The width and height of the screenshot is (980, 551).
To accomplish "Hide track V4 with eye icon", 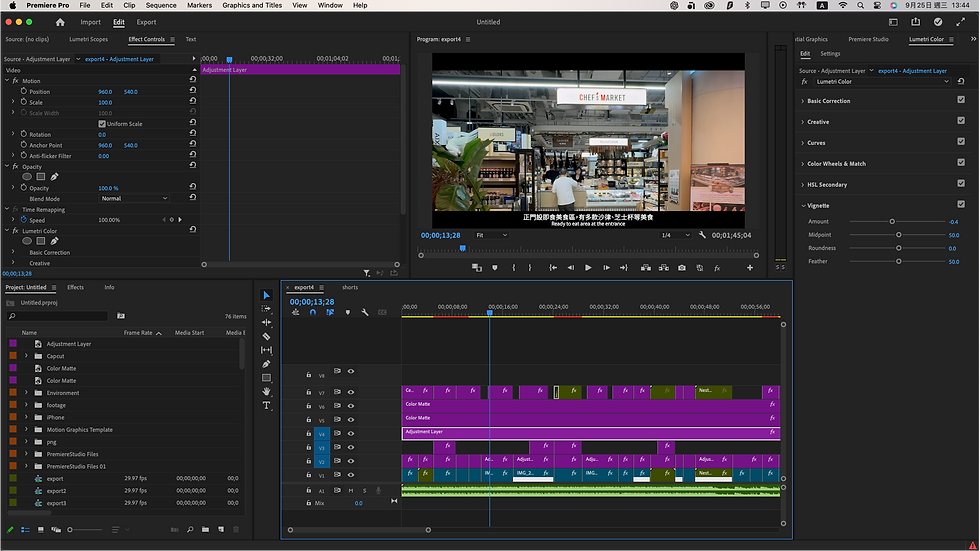I will (351, 433).
